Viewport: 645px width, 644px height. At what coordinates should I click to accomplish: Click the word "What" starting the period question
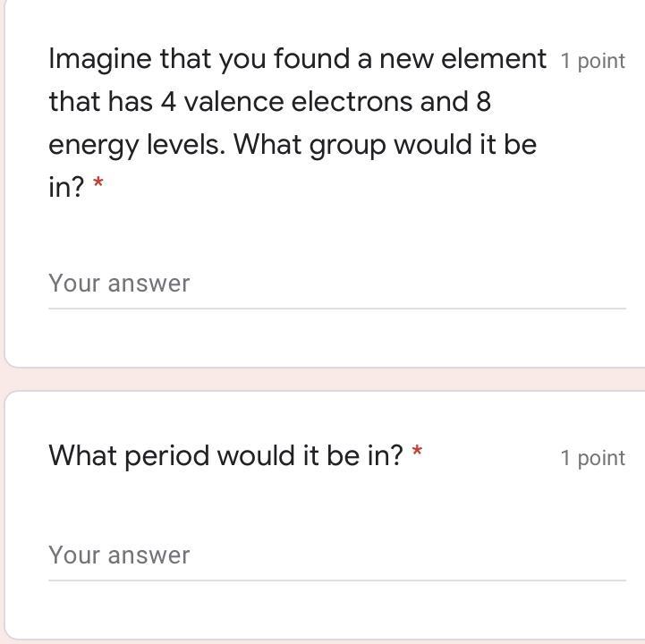click(x=83, y=456)
